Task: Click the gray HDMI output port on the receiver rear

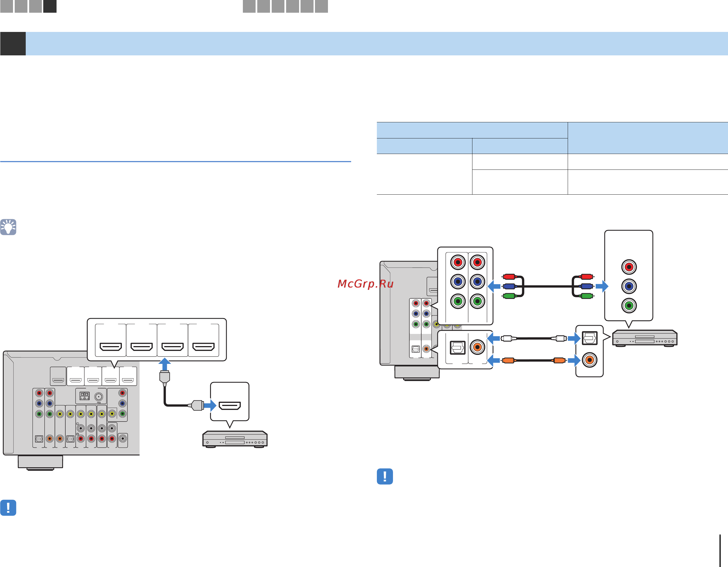Action: coord(58,380)
